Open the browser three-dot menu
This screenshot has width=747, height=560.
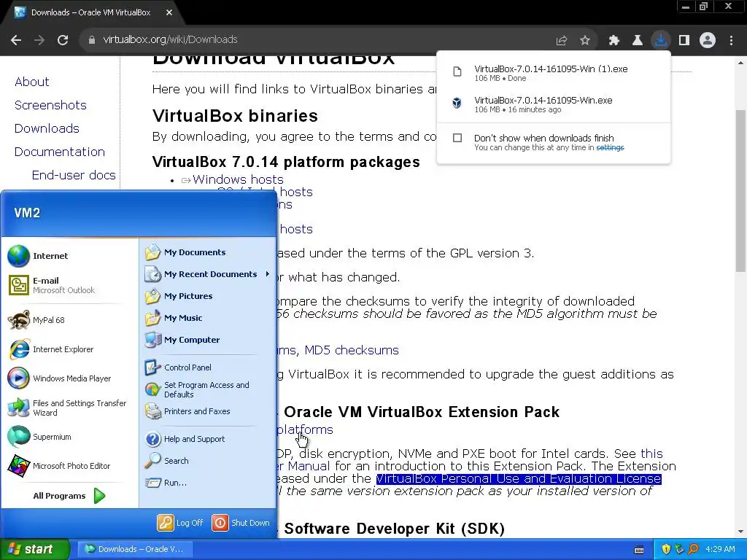[x=731, y=41]
